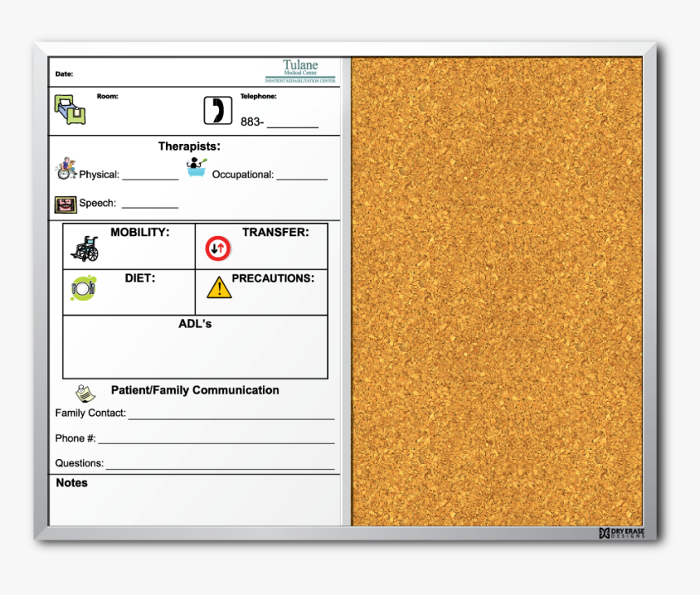
Task: Click the Questions blank line
Action: (x=219, y=467)
